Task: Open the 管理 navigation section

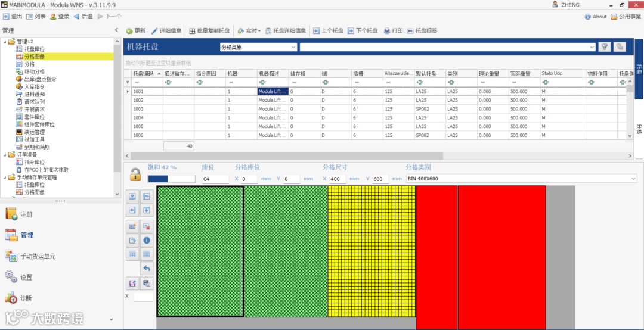Action: point(19,235)
